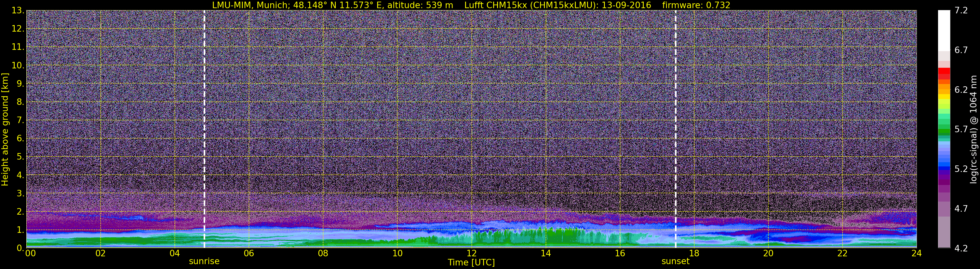Click the '4.2' colorbar tick value

(x=961, y=248)
